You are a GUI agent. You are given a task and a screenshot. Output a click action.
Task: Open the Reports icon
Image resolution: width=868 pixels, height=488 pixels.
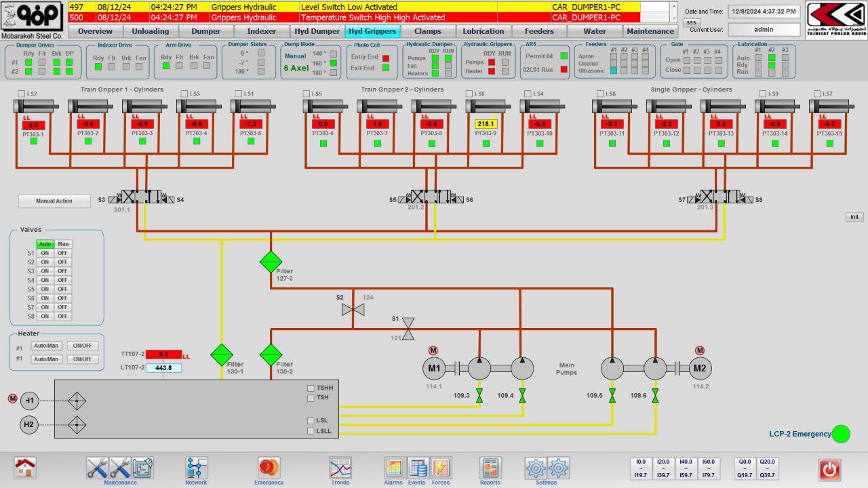pyautogui.click(x=490, y=468)
